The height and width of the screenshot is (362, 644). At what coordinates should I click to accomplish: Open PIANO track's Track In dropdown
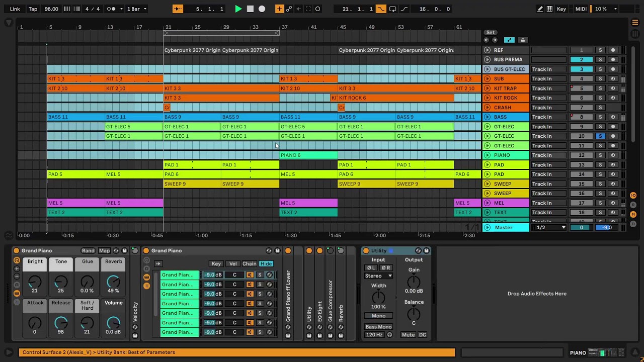[x=548, y=155]
